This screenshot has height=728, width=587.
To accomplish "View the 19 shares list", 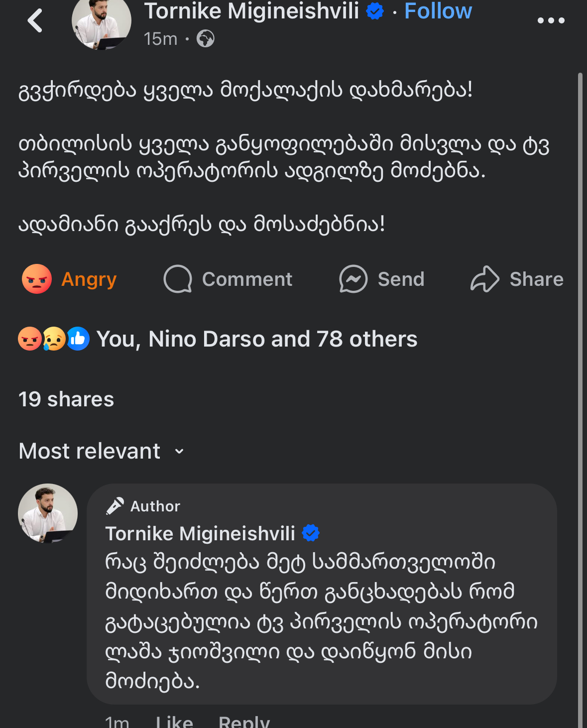I will click(66, 399).
